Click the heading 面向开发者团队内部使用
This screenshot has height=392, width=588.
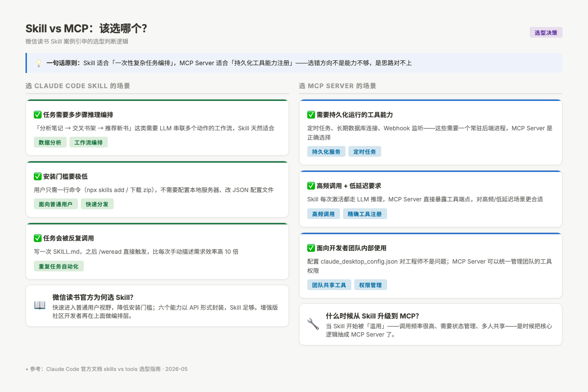coord(352,248)
